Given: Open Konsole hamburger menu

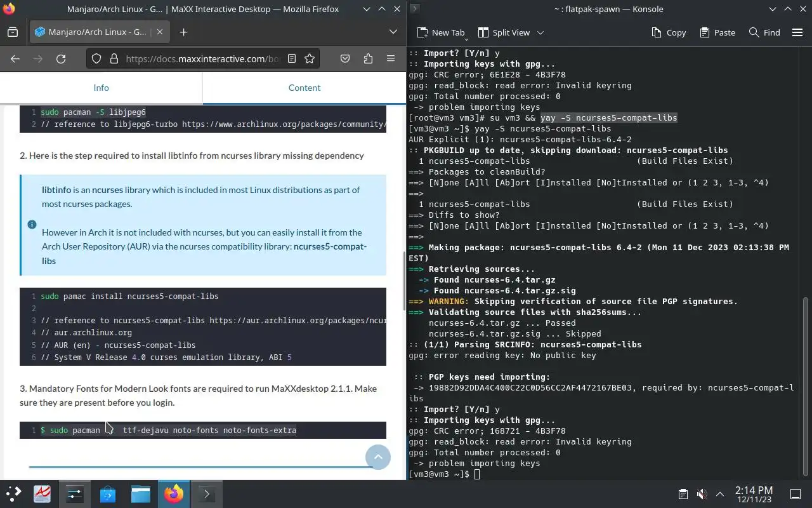Looking at the screenshot, I should click(797, 32).
